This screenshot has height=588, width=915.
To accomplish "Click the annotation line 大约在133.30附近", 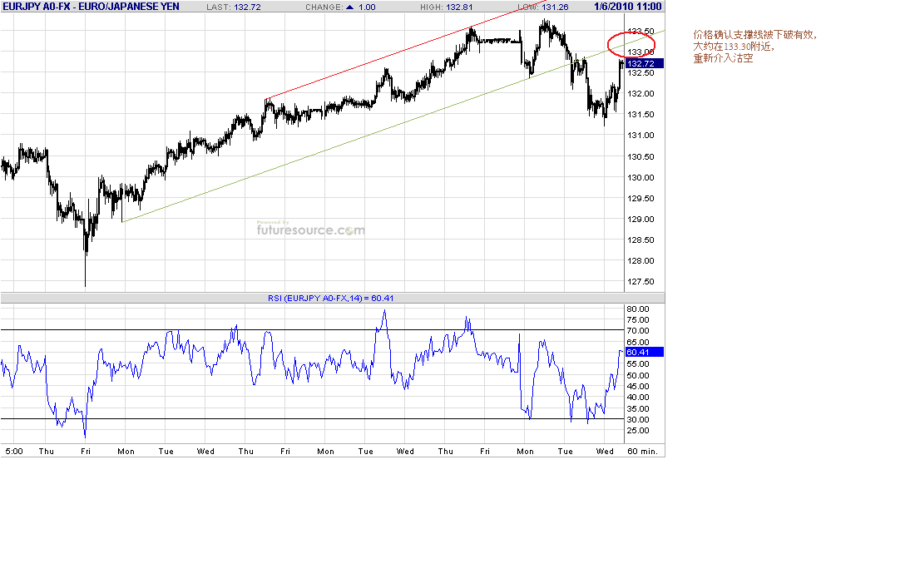I will (x=734, y=47).
